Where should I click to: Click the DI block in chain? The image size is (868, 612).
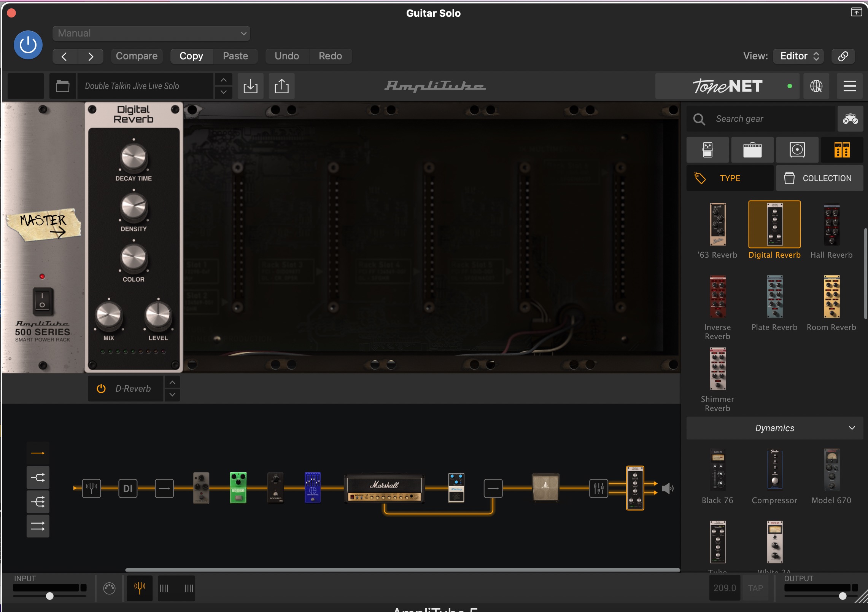pyautogui.click(x=128, y=488)
